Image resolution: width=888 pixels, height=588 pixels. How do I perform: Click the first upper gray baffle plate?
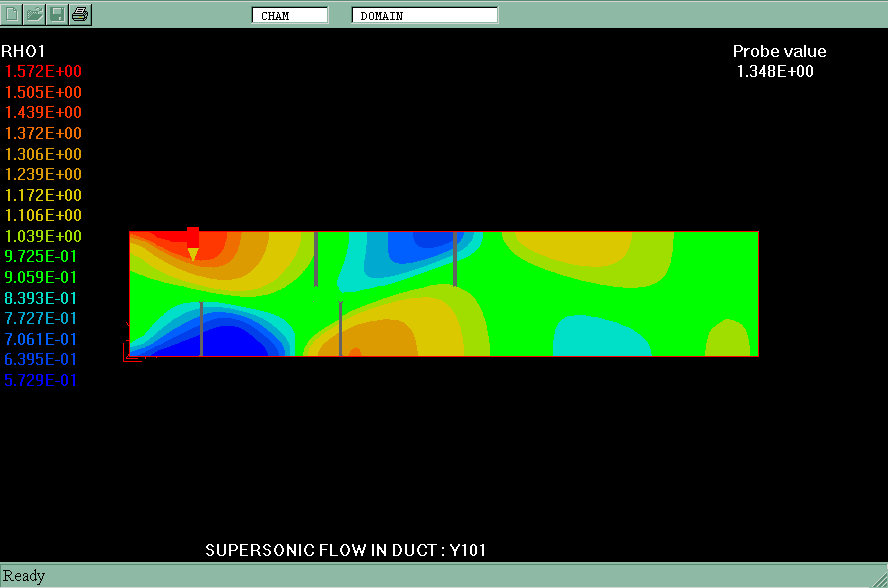pos(316,258)
